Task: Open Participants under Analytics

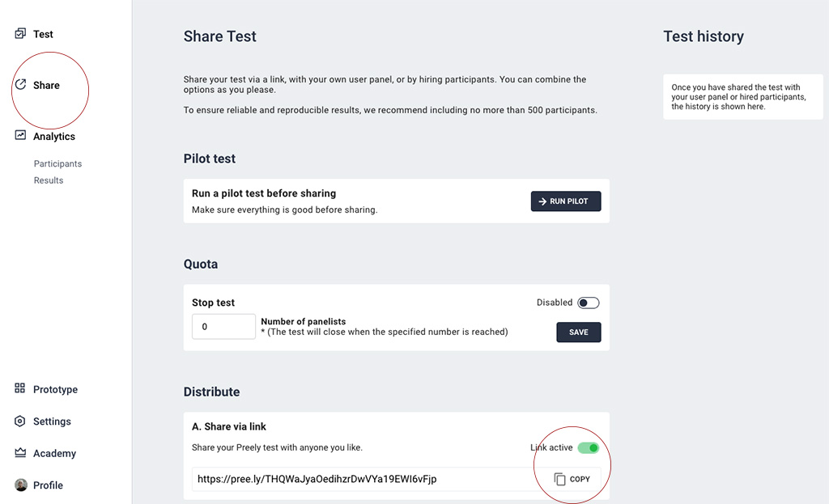Action: pos(57,163)
